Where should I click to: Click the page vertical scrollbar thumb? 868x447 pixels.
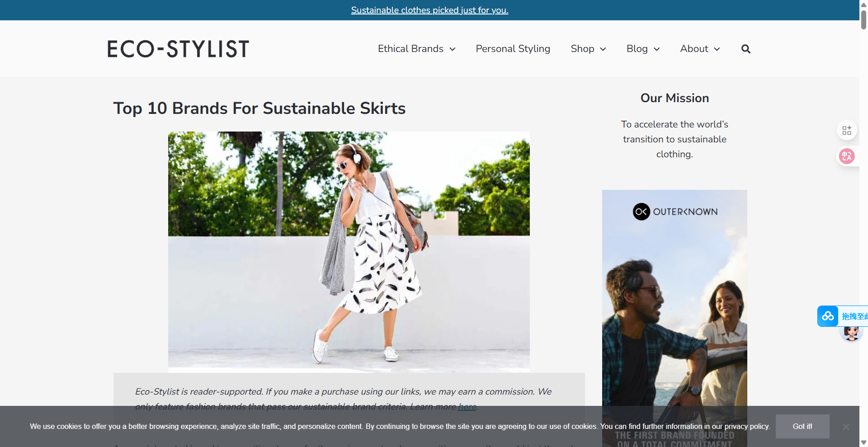[863, 19]
